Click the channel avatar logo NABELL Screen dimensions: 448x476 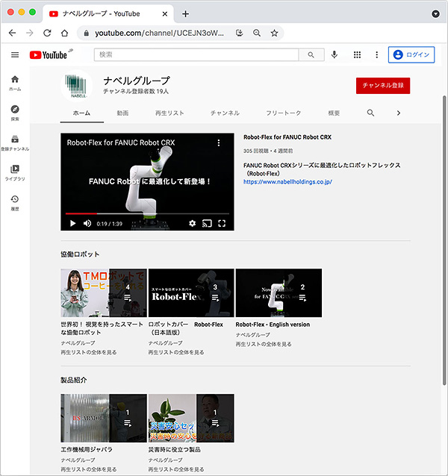77,86
